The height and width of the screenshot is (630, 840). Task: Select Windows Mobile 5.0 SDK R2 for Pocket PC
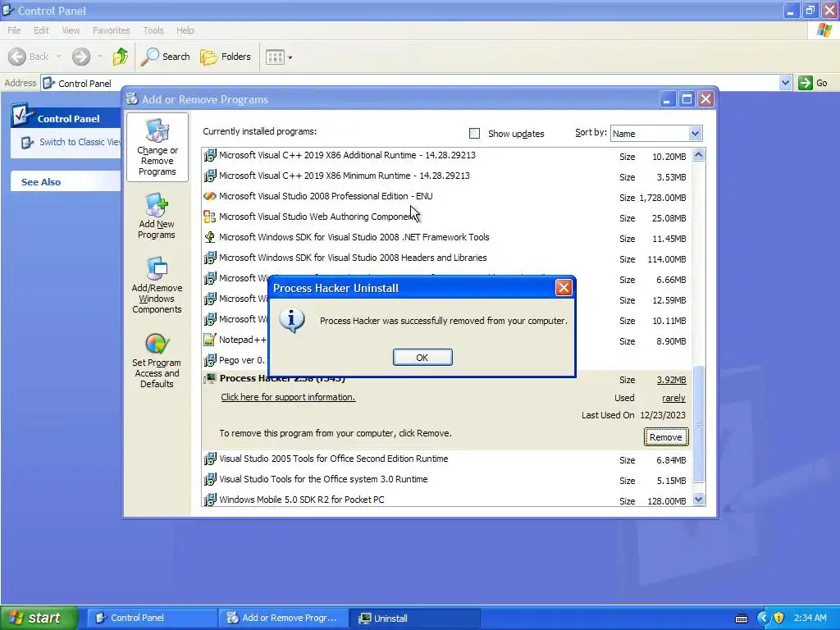click(x=302, y=500)
